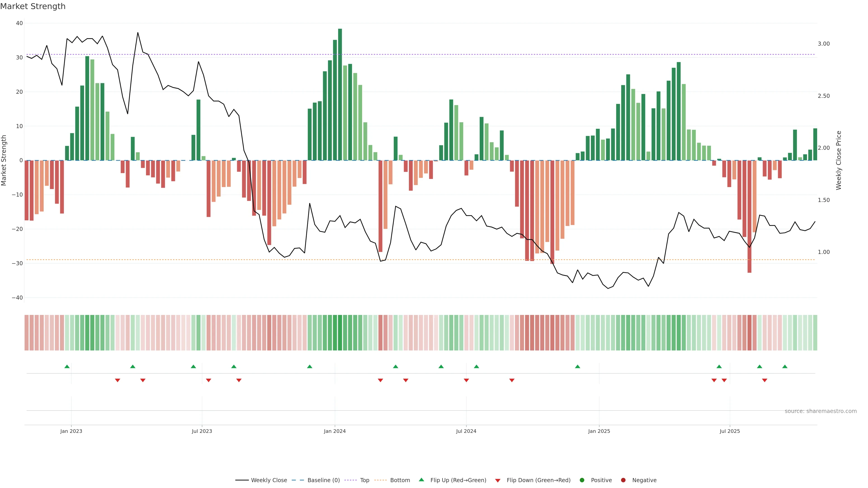
Task: Click the Negative red circle legend icon
Action: [x=623, y=480]
